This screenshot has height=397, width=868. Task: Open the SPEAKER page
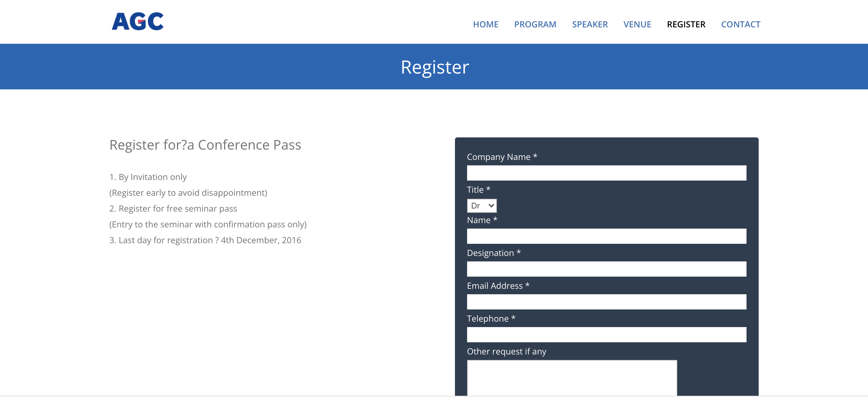[590, 24]
